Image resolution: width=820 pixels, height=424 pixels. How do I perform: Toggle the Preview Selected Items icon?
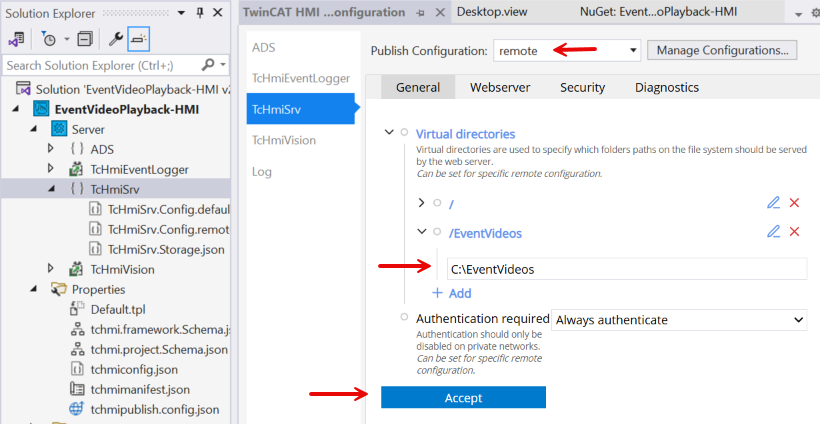click(x=139, y=39)
